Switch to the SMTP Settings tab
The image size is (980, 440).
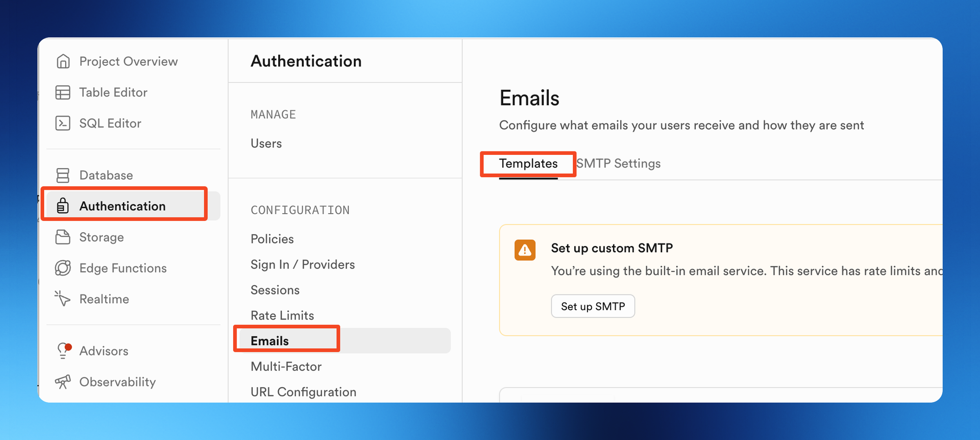[x=618, y=164]
